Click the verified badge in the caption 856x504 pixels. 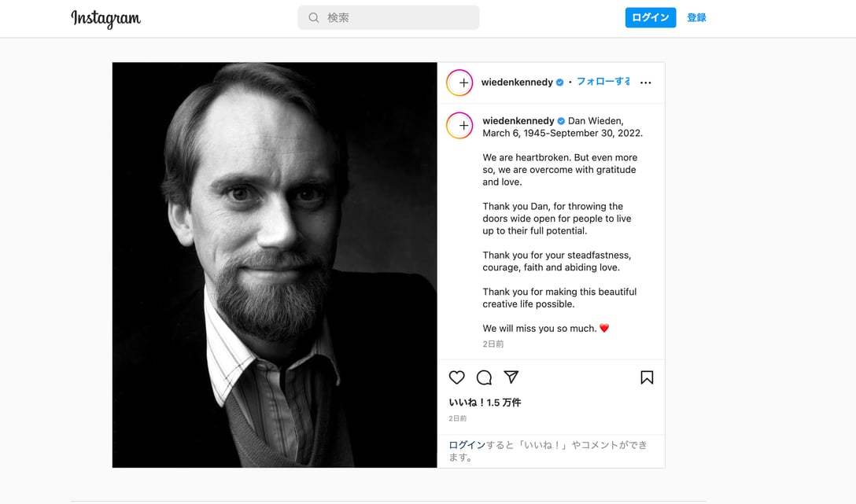(562, 121)
